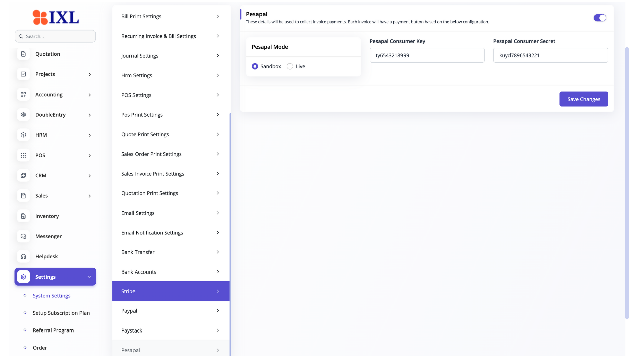Open Quote Print Settings section
Screen dimensions: 644x362
[171, 134]
